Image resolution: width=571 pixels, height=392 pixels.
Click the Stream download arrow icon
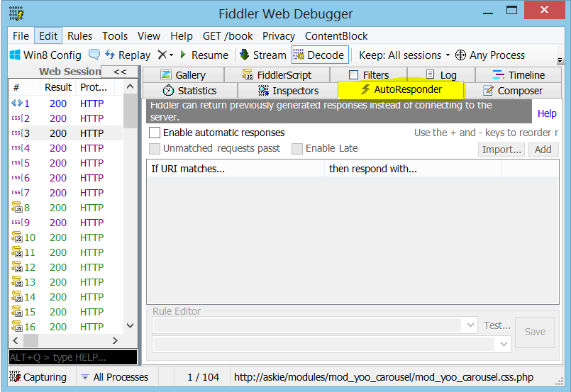244,55
